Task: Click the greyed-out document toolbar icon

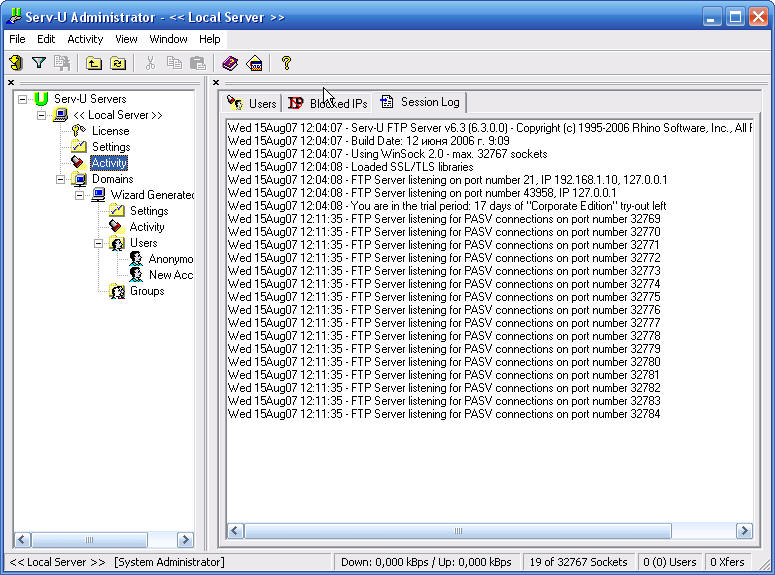Action: click(x=62, y=63)
